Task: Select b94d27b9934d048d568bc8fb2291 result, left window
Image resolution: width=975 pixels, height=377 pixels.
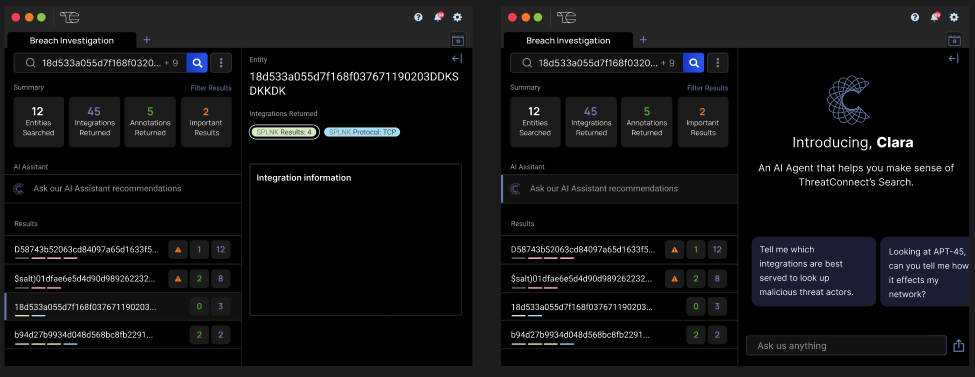Action: pyautogui.click(x=122, y=335)
